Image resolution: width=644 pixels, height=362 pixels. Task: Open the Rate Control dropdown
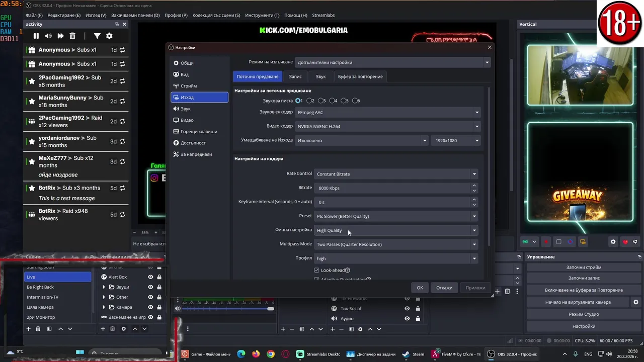[x=396, y=174]
